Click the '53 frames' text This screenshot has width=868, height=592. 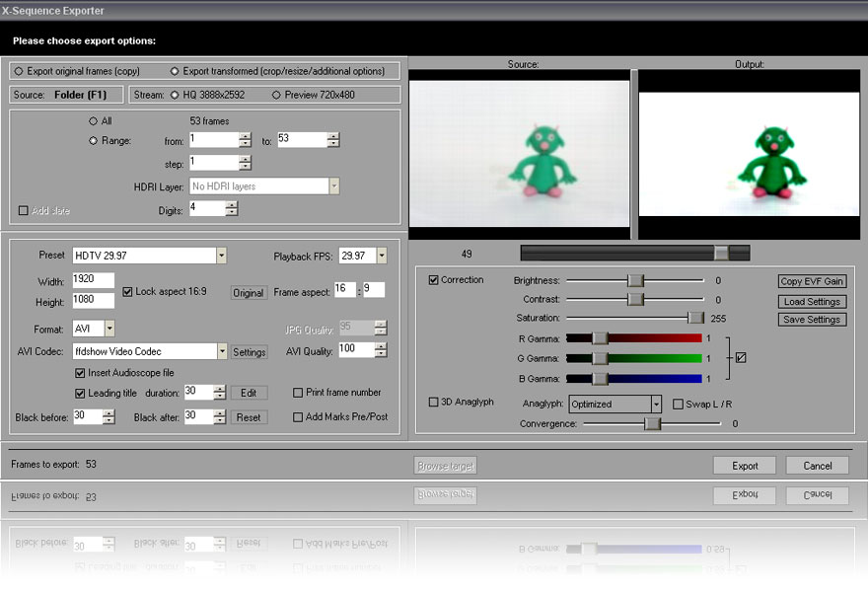point(209,120)
